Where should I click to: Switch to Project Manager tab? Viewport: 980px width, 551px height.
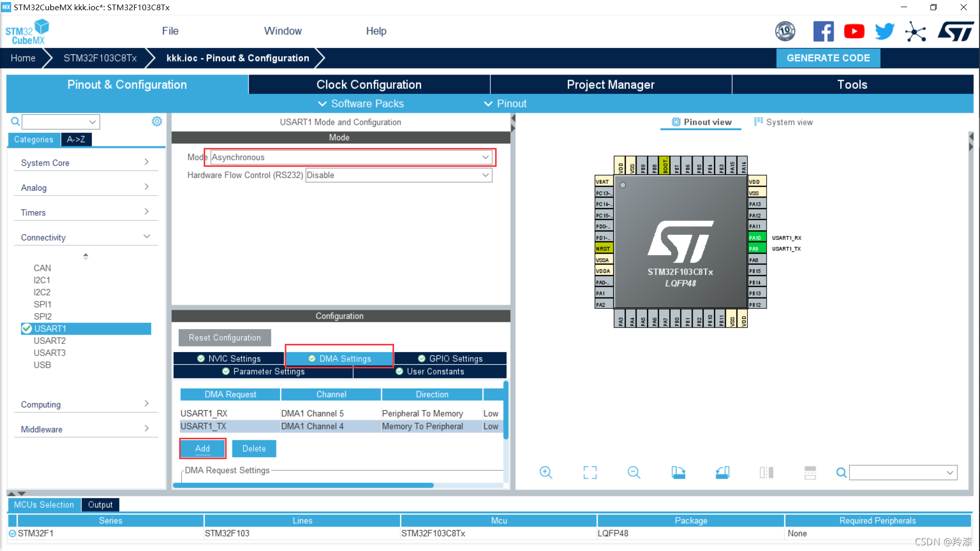point(610,85)
